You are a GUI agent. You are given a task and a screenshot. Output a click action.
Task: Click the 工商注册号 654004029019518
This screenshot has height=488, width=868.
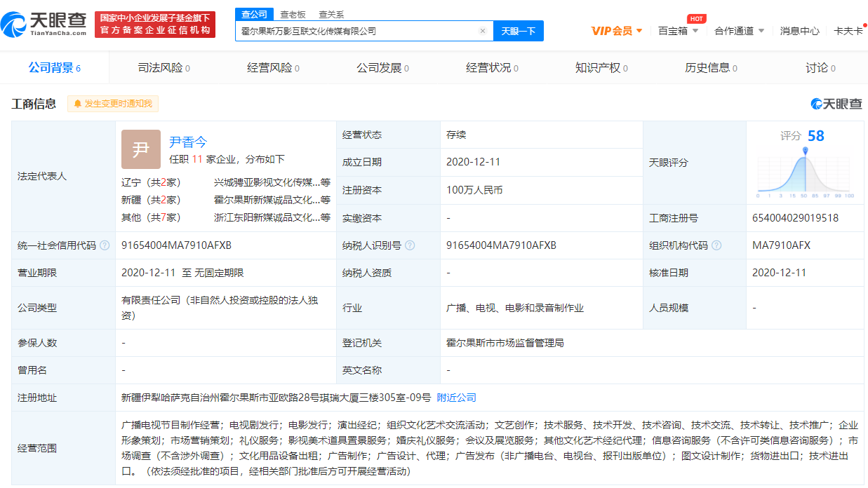(x=795, y=218)
